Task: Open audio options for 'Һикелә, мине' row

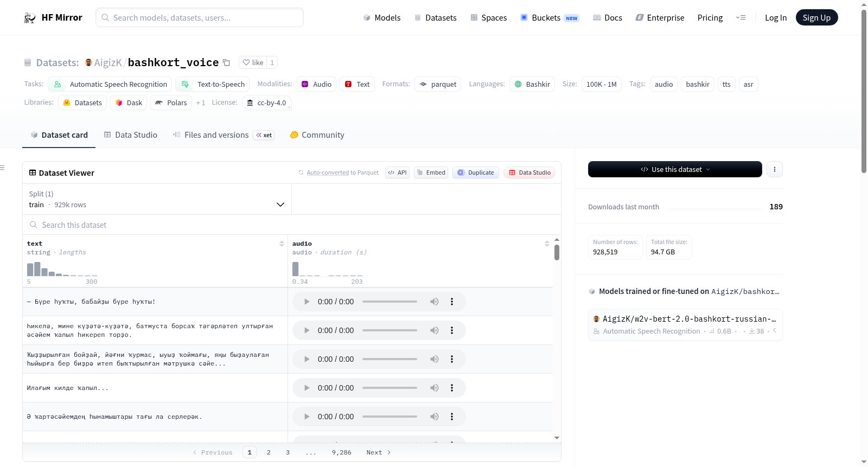Action: tap(452, 330)
